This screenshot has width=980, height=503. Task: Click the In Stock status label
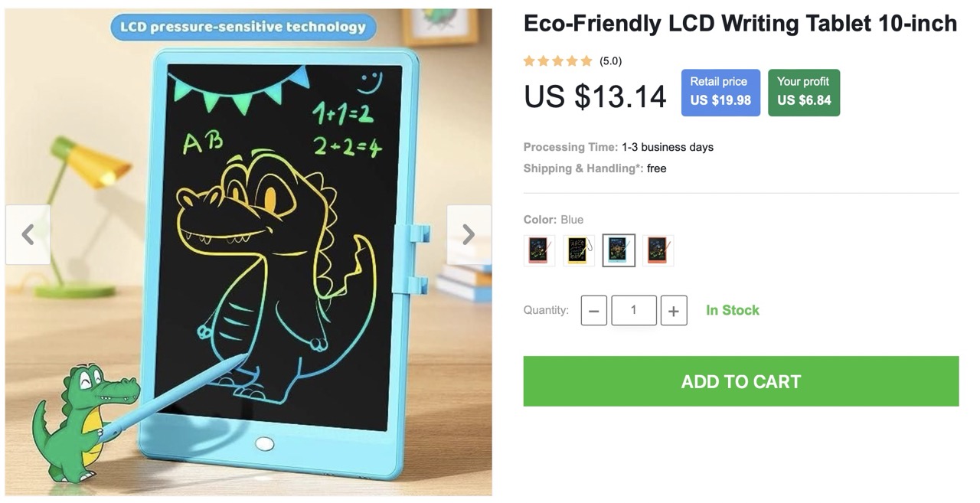pos(733,310)
